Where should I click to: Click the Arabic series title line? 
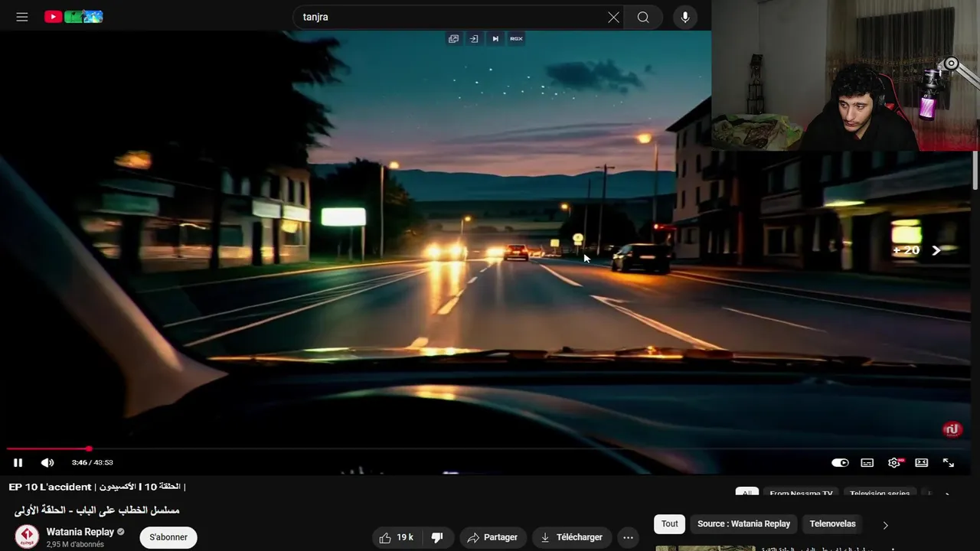click(x=96, y=510)
